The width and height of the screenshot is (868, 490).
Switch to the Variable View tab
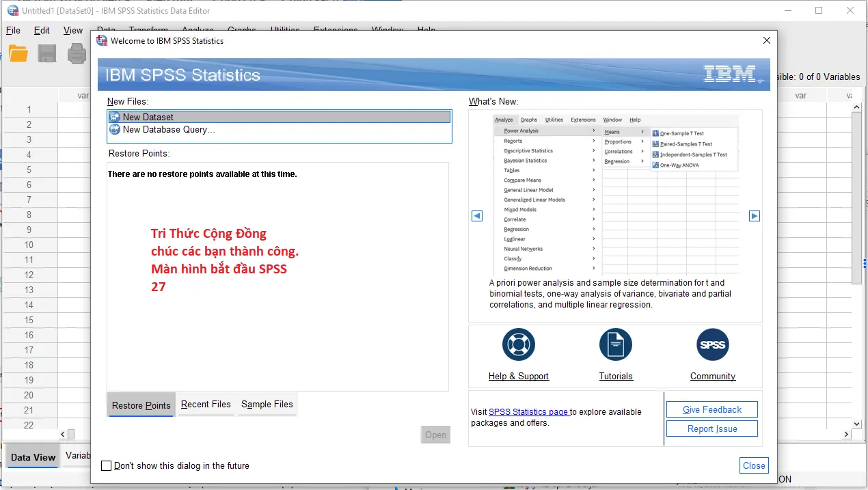[x=79, y=455]
